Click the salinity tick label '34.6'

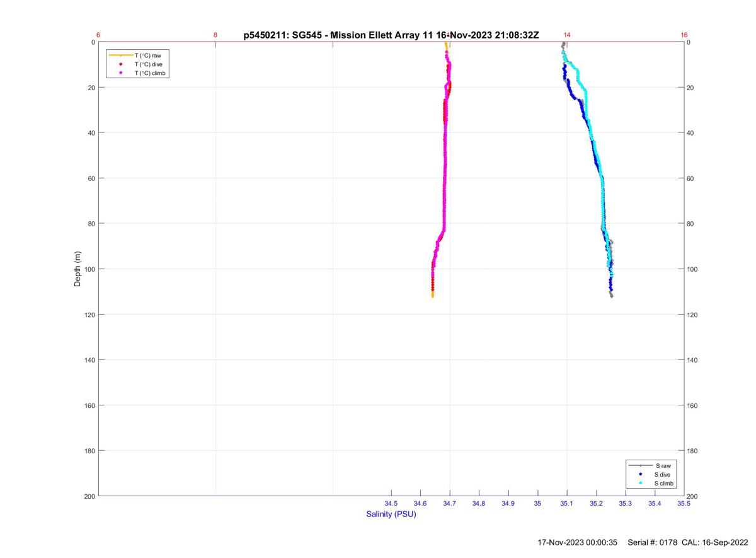tap(420, 504)
